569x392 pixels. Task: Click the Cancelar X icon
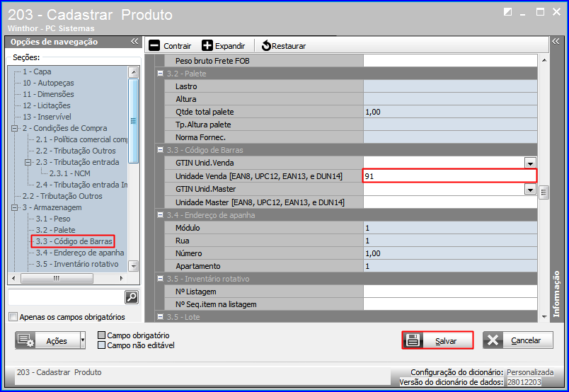click(x=493, y=340)
